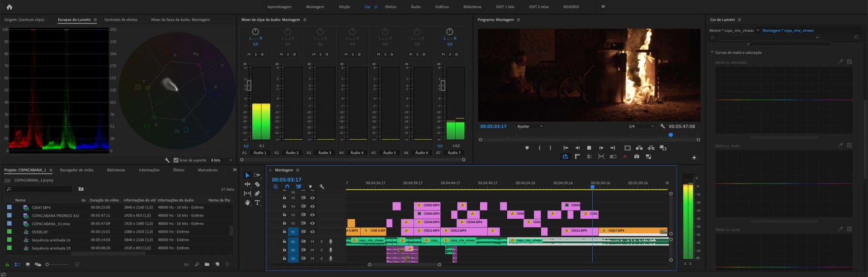868x277 pixels.
Task: Toggle the Sinal de suporte checkbox
Action: pyautogui.click(x=176, y=160)
